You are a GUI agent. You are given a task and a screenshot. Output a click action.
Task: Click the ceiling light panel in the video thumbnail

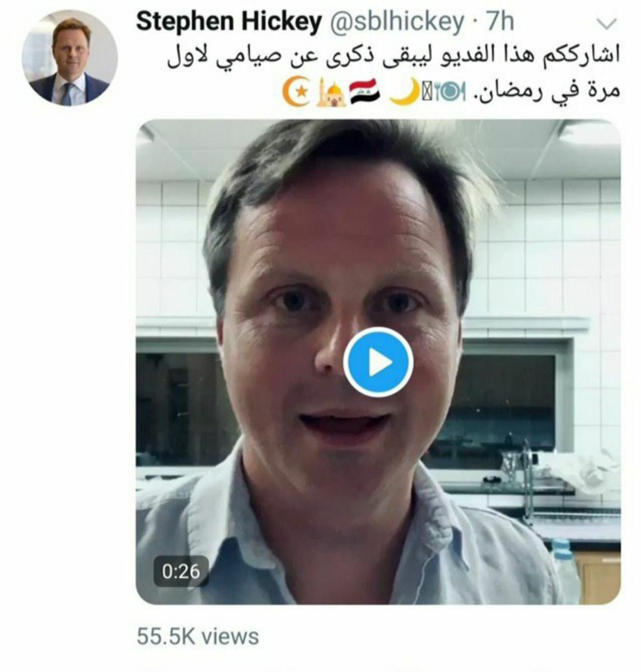(x=589, y=133)
